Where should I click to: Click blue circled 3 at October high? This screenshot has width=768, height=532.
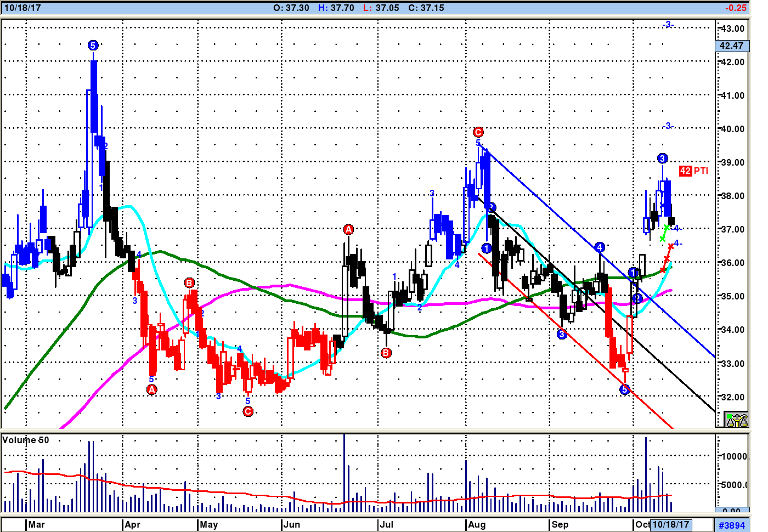pyautogui.click(x=662, y=159)
